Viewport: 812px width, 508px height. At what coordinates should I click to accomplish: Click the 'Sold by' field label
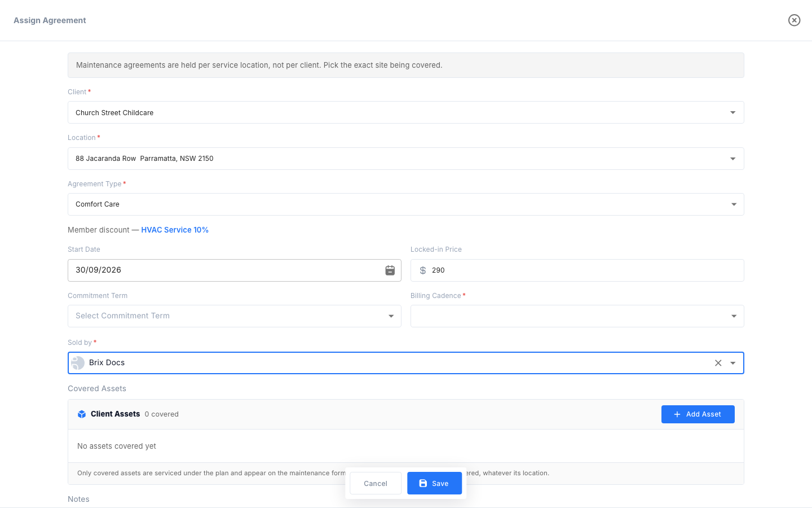coord(80,343)
